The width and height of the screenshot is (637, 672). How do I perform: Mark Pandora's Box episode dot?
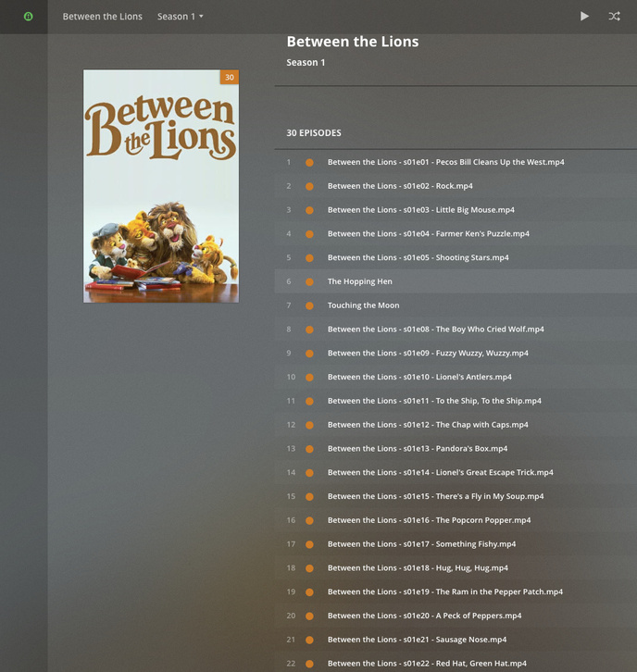(x=309, y=449)
